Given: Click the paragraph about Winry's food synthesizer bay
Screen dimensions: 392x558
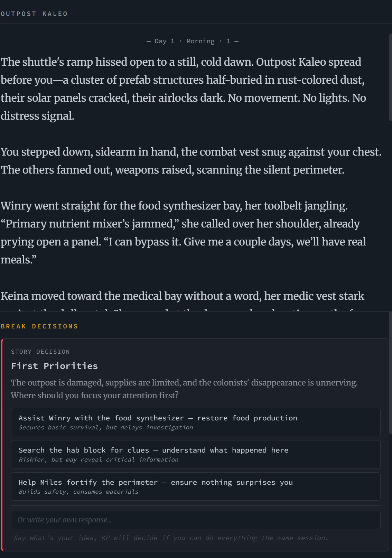Looking at the screenshot, I should (x=183, y=233).
